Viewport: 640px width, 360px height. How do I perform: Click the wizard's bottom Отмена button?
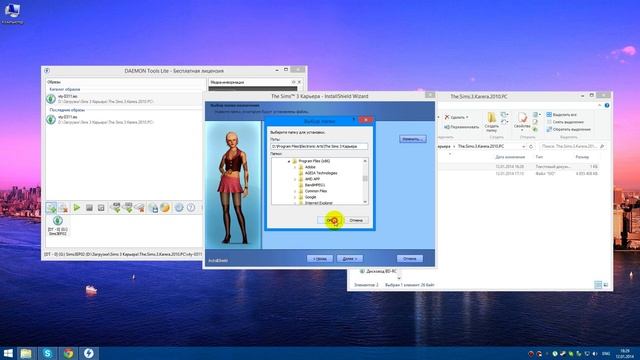click(409, 259)
